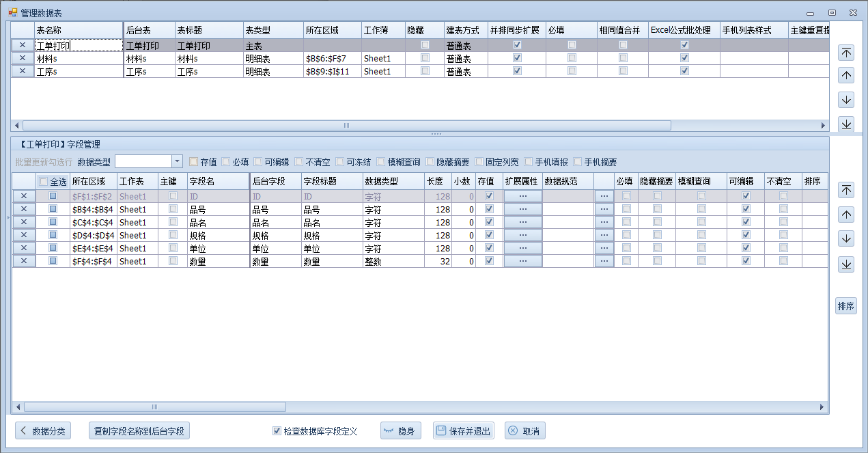
Task: Click the 保存并退出 button
Action: coord(464,431)
